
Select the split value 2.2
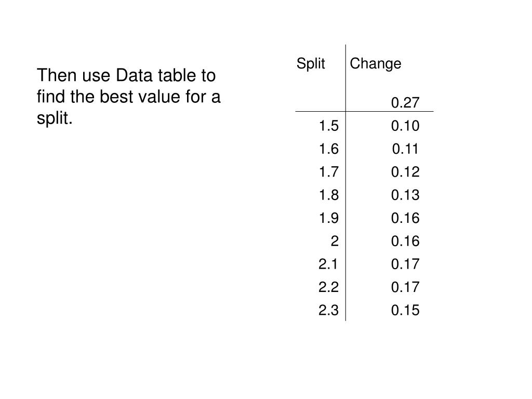click(x=328, y=287)
